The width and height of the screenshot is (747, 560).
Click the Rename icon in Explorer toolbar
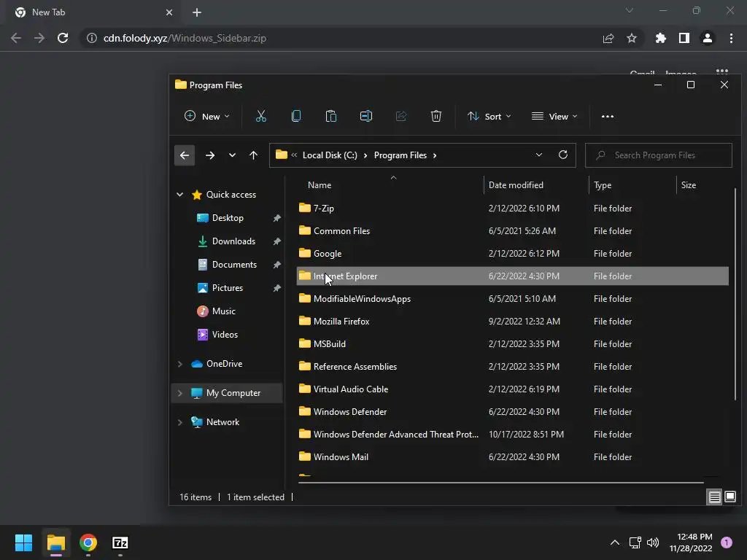pyautogui.click(x=366, y=116)
